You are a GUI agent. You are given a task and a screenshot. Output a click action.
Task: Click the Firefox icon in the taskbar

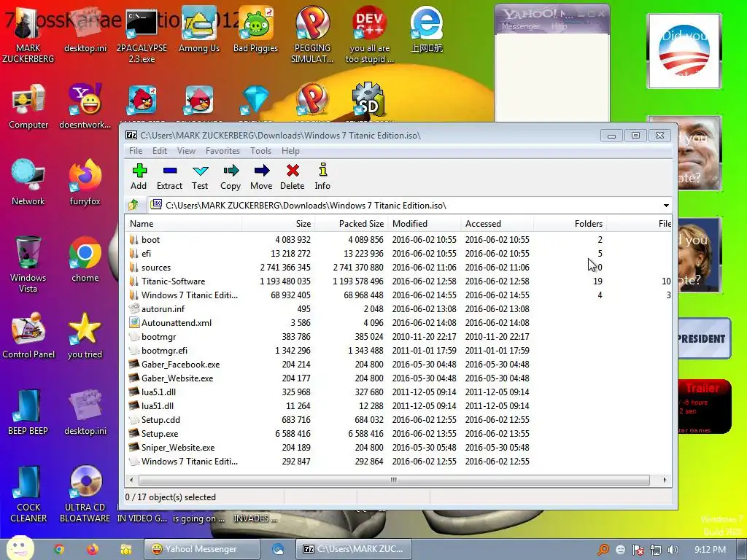pos(93,549)
